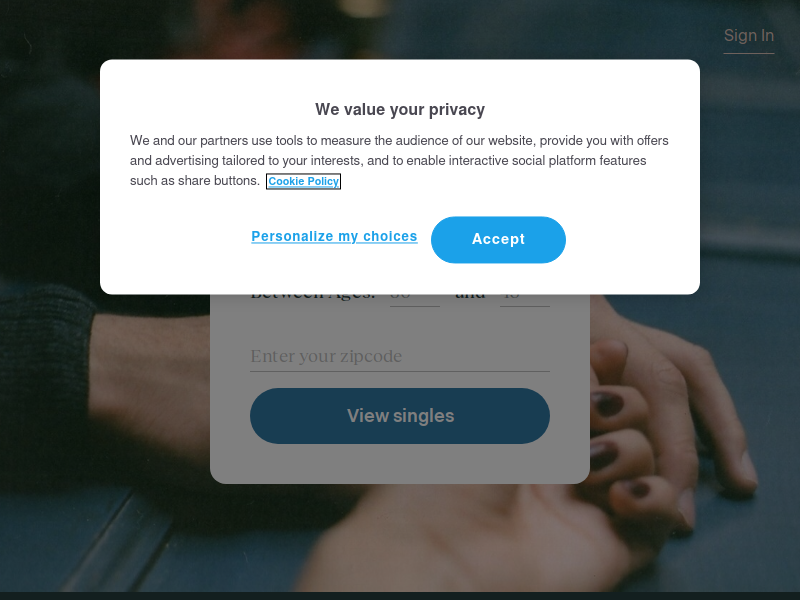Click the painted fingernails in the photo
This screenshot has width=800, height=600.
(607, 403)
